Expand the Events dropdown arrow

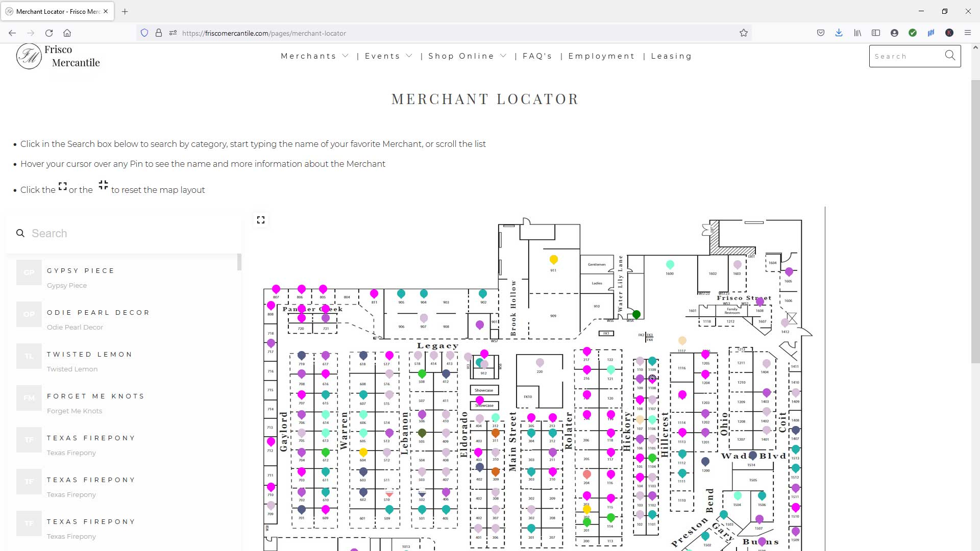tap(409, 56)
